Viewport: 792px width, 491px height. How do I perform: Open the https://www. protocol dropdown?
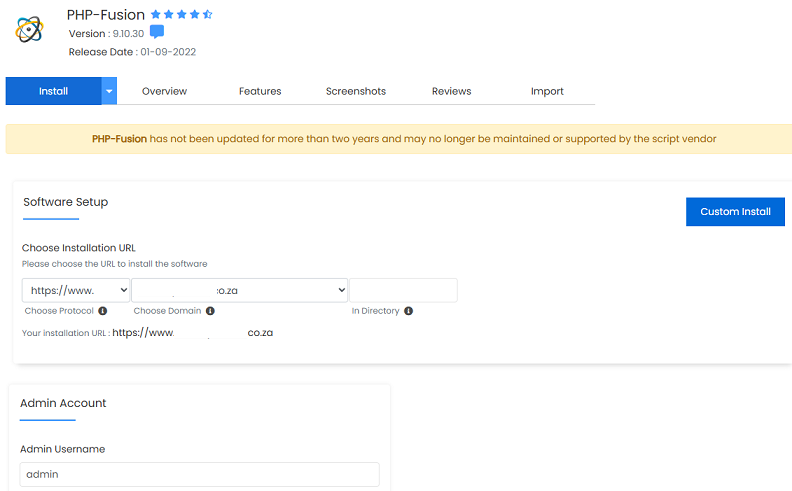pyautogui.click(x=76, y=290)
